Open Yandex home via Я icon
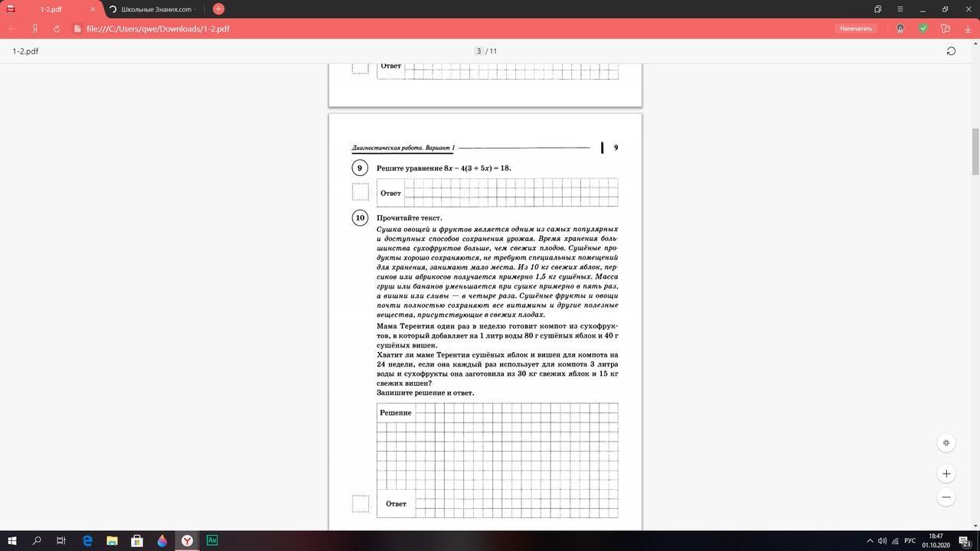This screenshot has width=980, height=551. pos(35,28)
